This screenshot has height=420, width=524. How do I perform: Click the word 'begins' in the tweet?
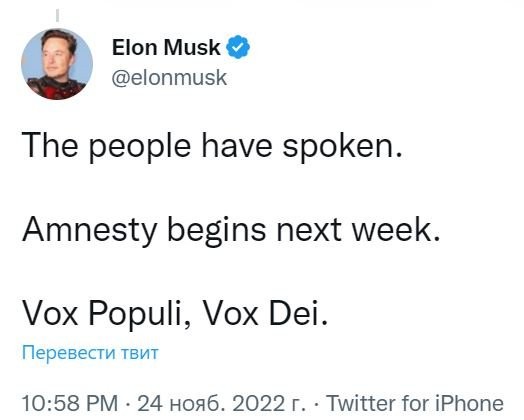click(x=216, y=231)
